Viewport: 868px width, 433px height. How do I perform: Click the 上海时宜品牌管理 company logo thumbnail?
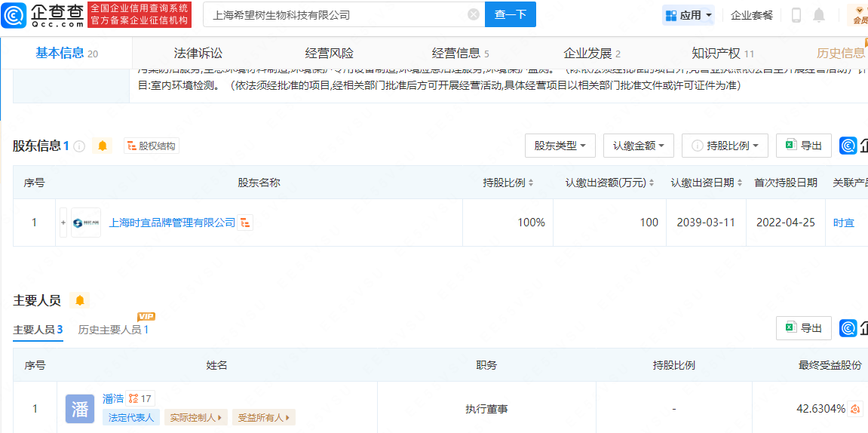click(x=86, y=223)
